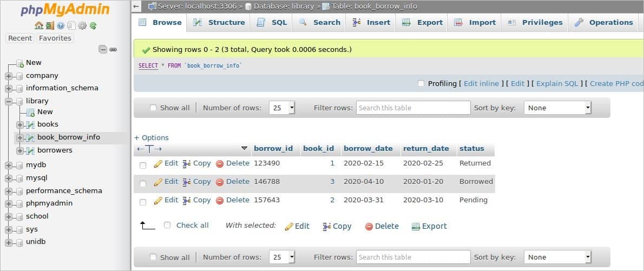The image size is (644, 271).
Task: Open the MySQL documentation page icon
Action: (x=71, y=25)
